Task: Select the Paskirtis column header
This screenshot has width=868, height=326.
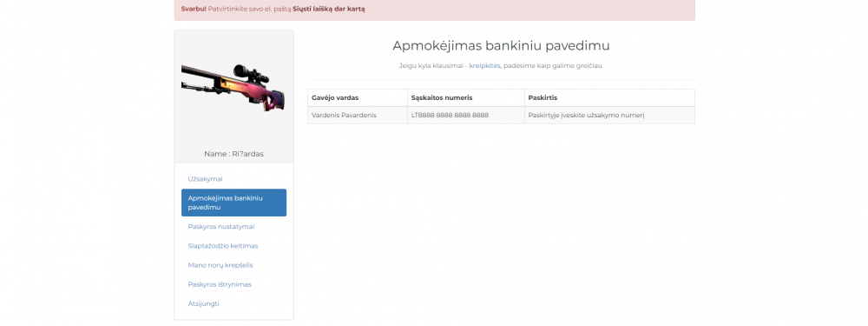Action: [609, 97]
